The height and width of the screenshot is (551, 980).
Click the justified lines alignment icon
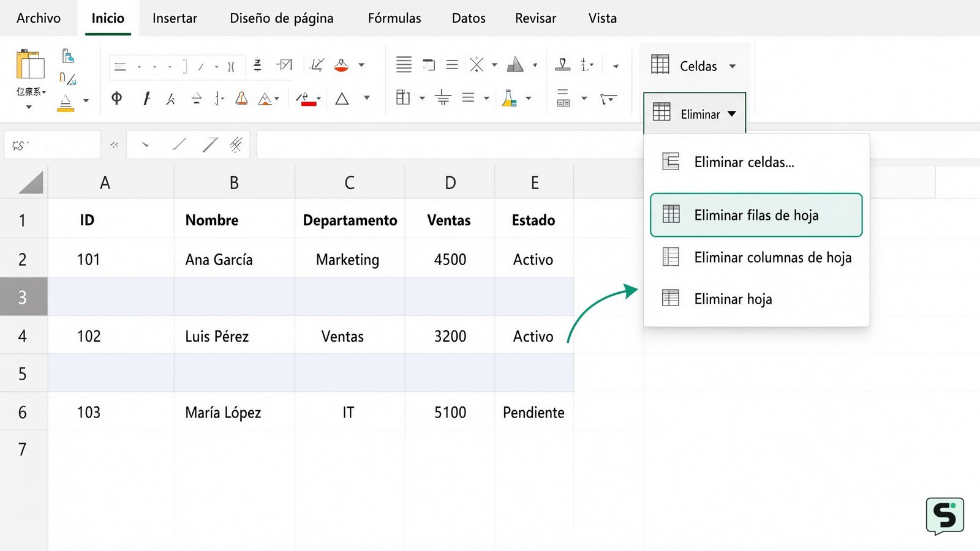(x=404, y=64)
